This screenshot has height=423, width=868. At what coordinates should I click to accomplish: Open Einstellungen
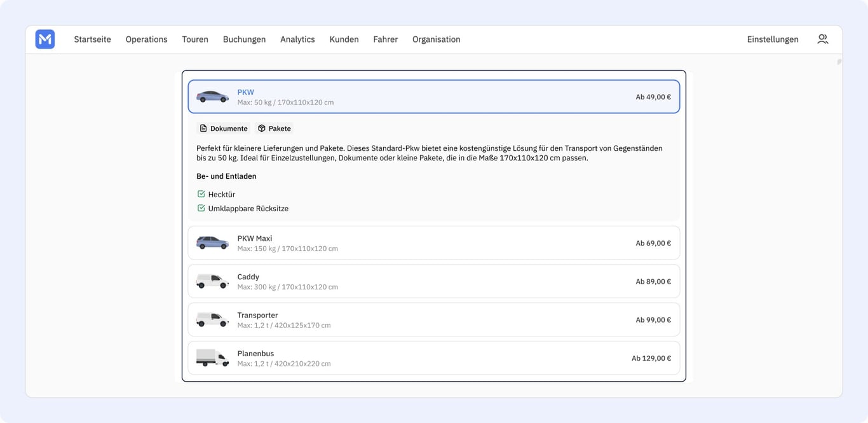click(x=773, y=39)
